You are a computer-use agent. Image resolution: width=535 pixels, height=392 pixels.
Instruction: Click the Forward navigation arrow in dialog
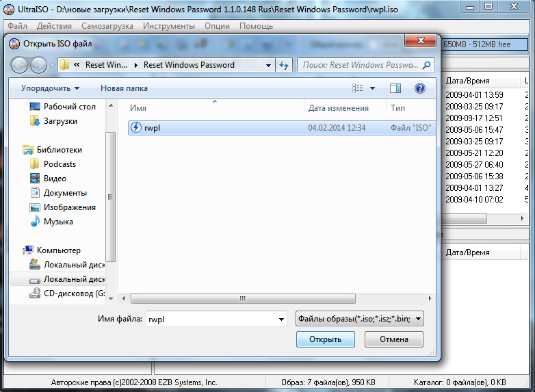tap(38, 65)
